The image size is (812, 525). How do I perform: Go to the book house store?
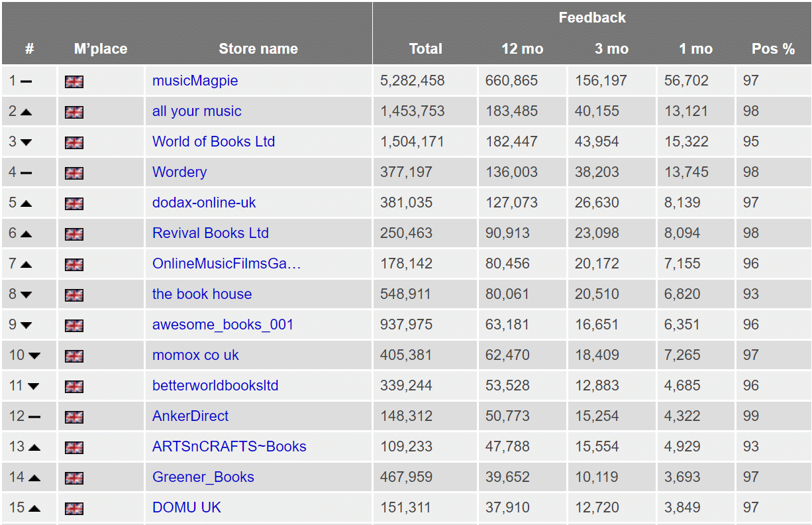pyautogui.click(x=202, y=294)
